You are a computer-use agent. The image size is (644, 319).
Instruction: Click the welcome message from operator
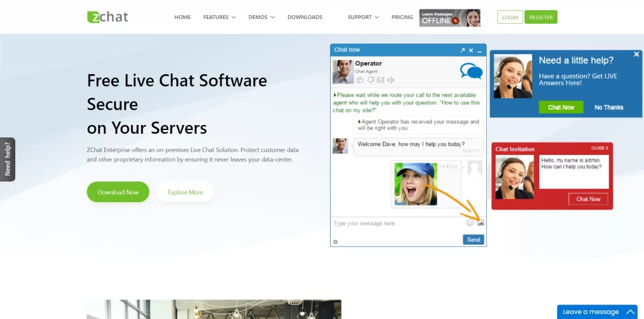click(x=418, y=147)
